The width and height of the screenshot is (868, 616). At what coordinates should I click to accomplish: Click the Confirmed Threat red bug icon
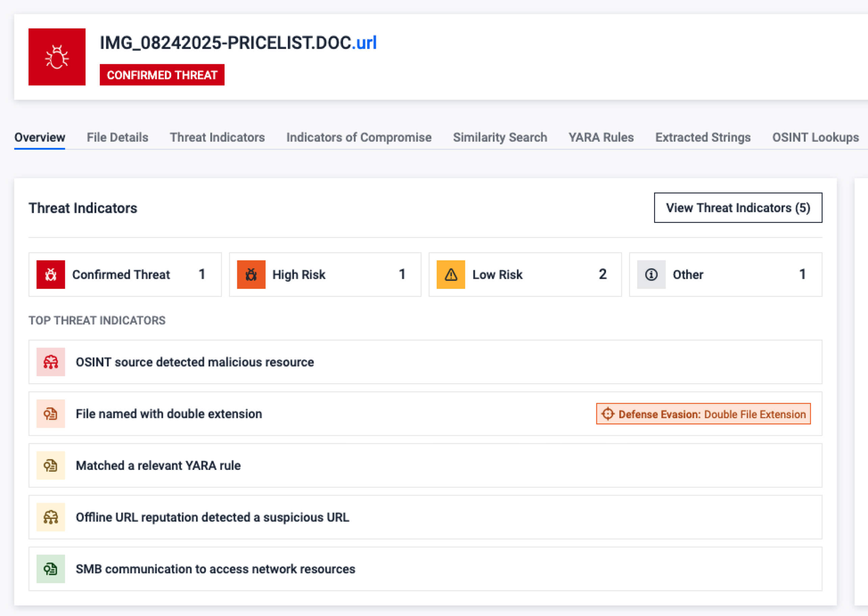click(50, 274)
